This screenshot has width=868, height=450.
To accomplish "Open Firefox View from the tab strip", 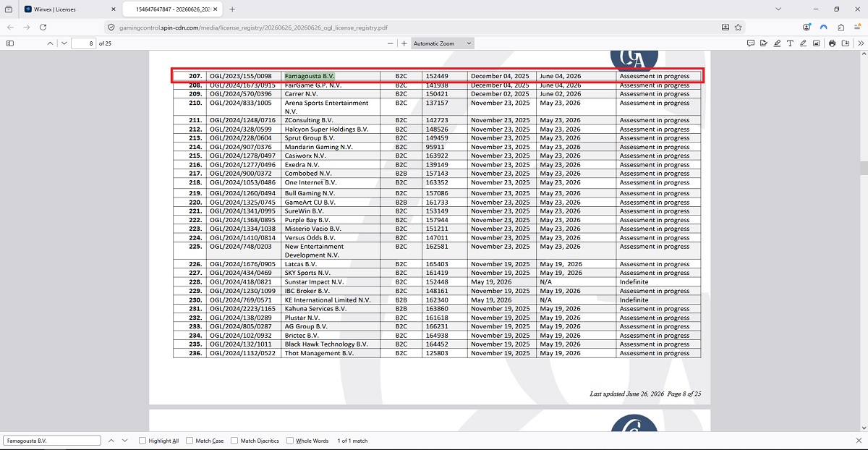I will coord(9,9).
